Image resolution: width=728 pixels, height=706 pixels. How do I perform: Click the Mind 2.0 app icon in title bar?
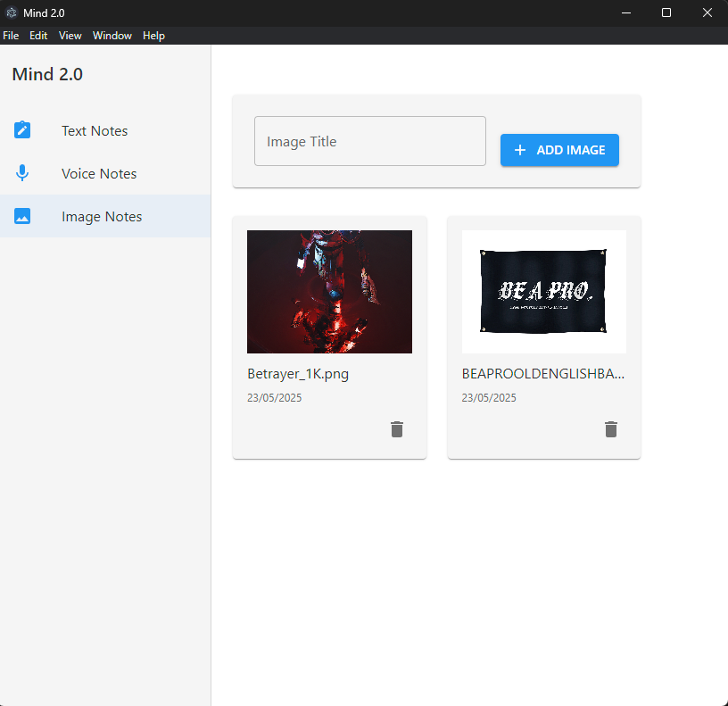pyautogui.click(x=12, y=12)
